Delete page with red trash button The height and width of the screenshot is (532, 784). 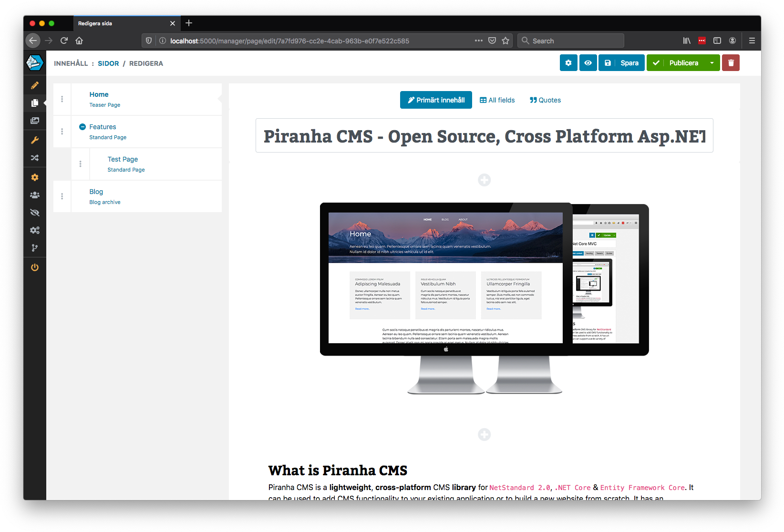(x=731, y=63)
